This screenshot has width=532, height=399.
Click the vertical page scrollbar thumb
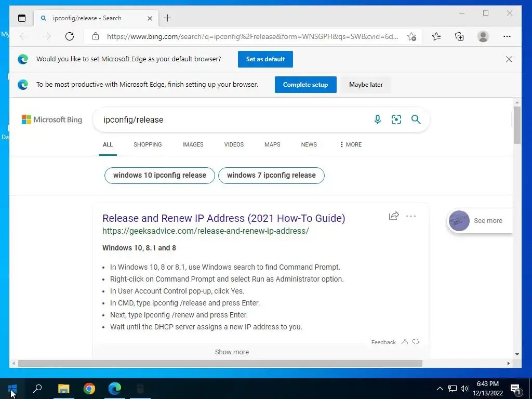click(x=517, y=125)
